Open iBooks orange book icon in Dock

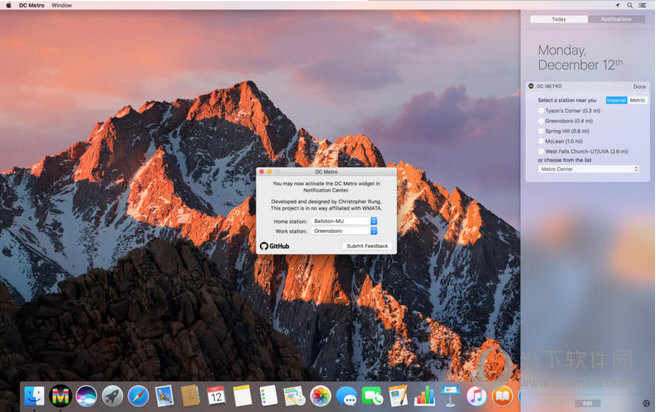[x=502, y=396]
